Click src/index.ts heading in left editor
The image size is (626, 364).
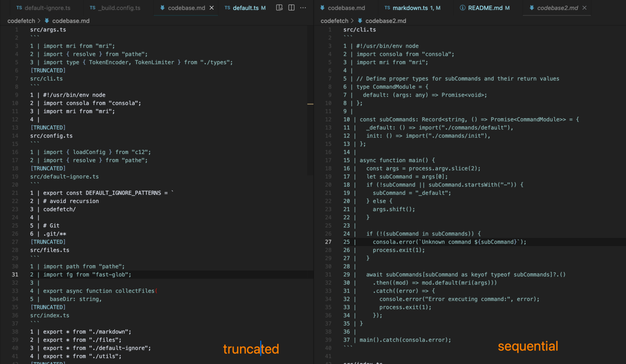point(50,315)
